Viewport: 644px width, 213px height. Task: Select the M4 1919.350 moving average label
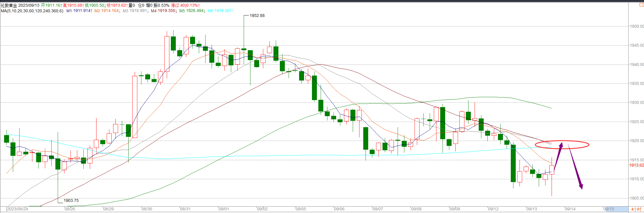click(164, 11)
